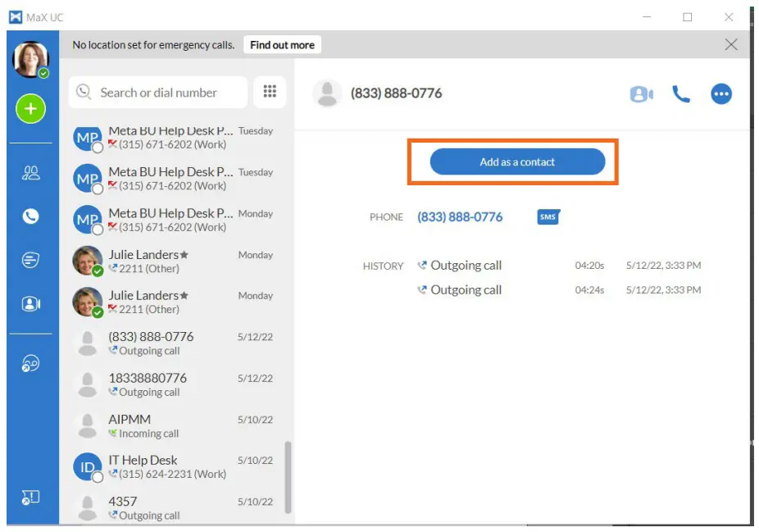The height and width of the screenshot is (532, 759).
Task: Click your profile avatar
Action: (31, 57)
